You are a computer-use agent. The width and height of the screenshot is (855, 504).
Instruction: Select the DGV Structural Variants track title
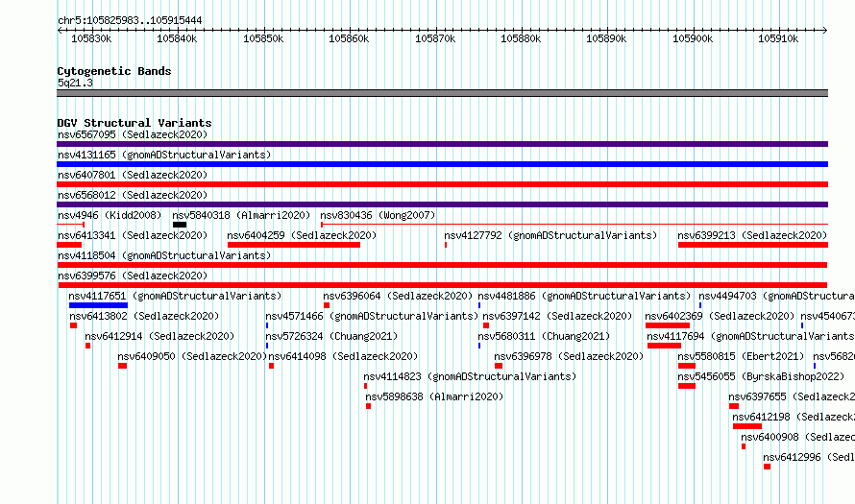[134, 123]
